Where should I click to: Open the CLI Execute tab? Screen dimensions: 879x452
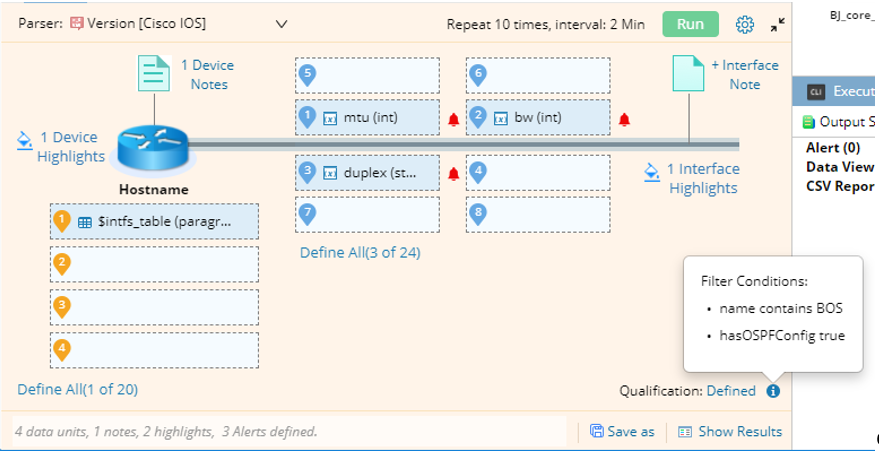point(835,92)
